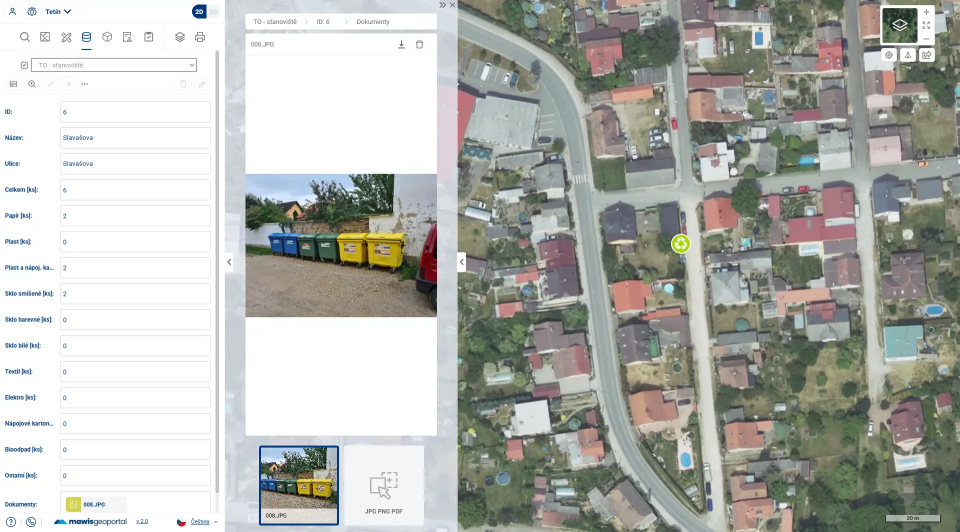Click the v 2.0 version link
The height and width of the screenshot is (532, 960).
142,521
